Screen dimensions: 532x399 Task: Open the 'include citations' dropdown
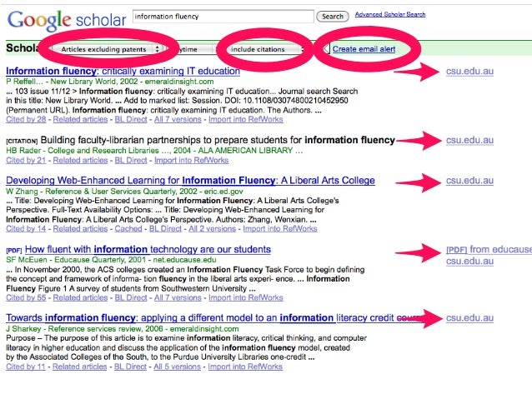(264, 49)
